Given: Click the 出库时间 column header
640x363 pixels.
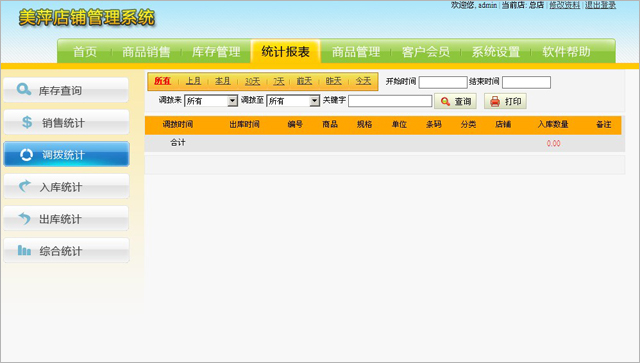Looking at the screenshot, I should point(244,124).
